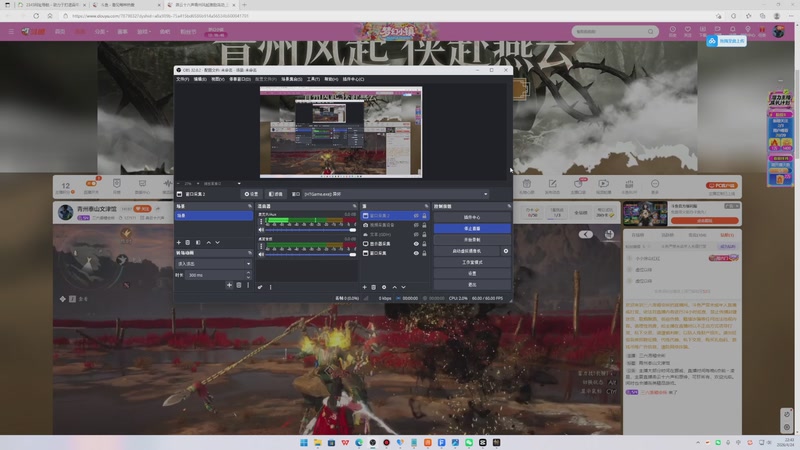
Task: Toggle visibility of 窗口采集 bottom source
Action: pyautogui.click(x=416, y=253)
